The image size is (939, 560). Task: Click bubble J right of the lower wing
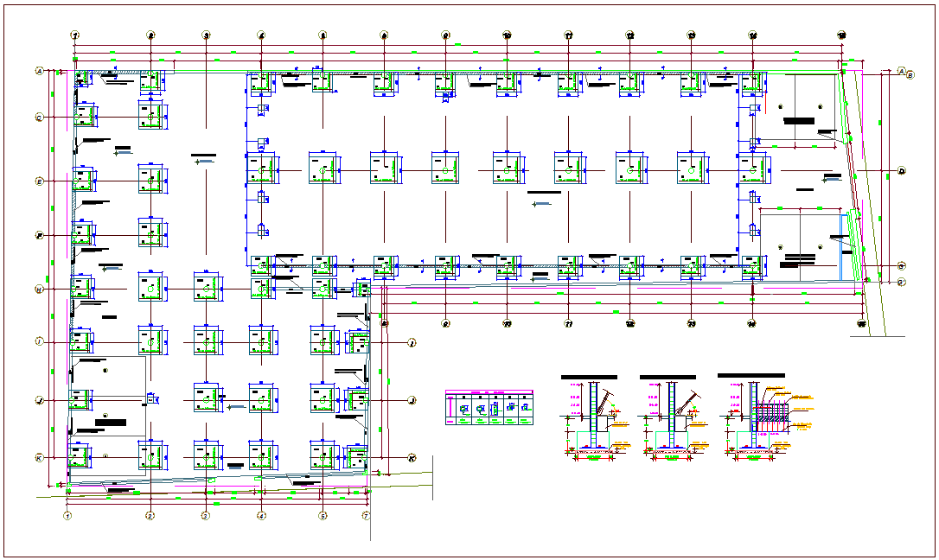pyautogui.click(x=412, y=400)
